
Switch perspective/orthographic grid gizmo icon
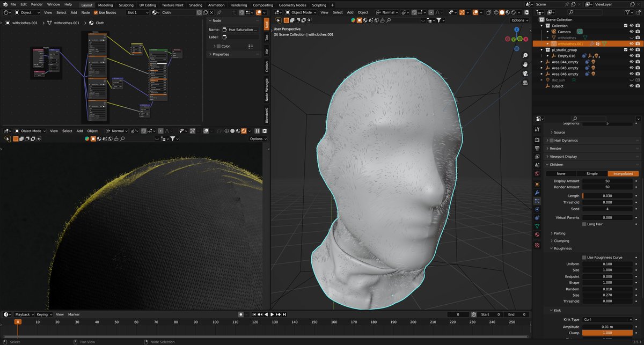coord(525,83)
